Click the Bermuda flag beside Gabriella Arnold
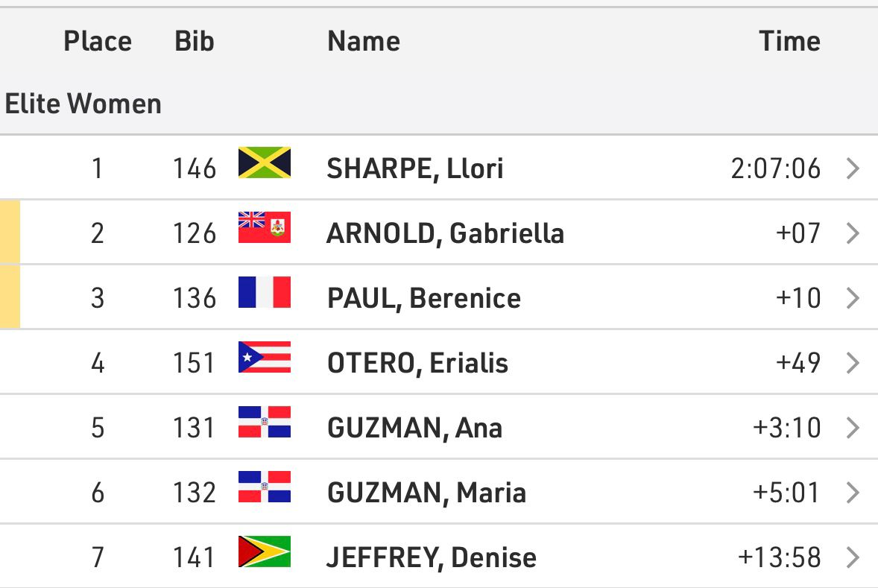This screenshot has height=588, width=878. (x=265, y=227)
